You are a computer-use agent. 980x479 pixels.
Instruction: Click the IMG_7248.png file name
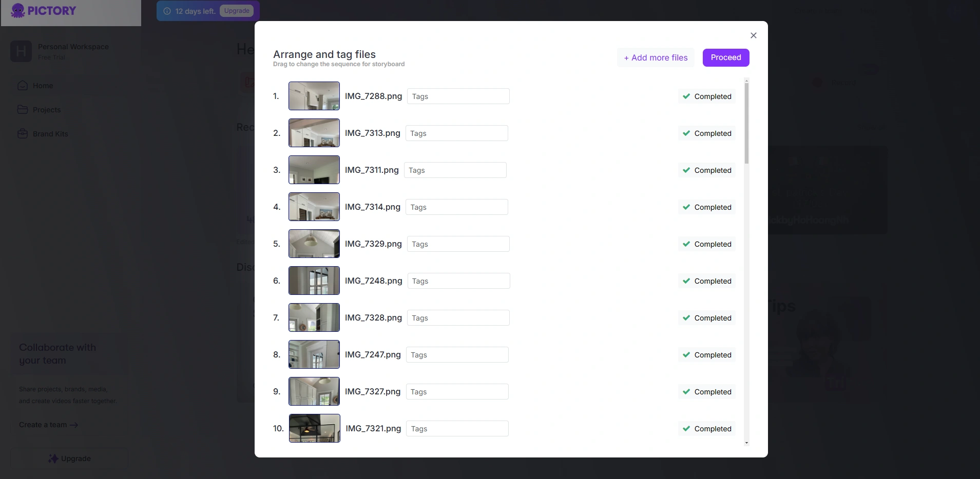point(374,281)
